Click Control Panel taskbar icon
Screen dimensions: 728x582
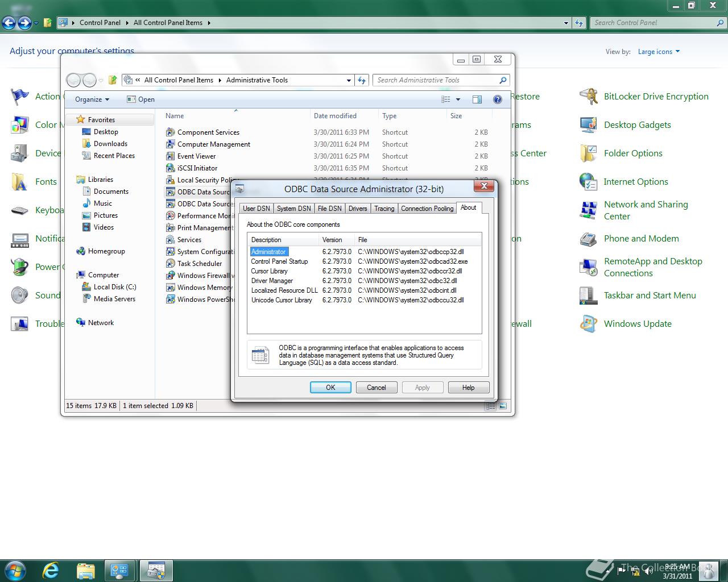point(119,570)
